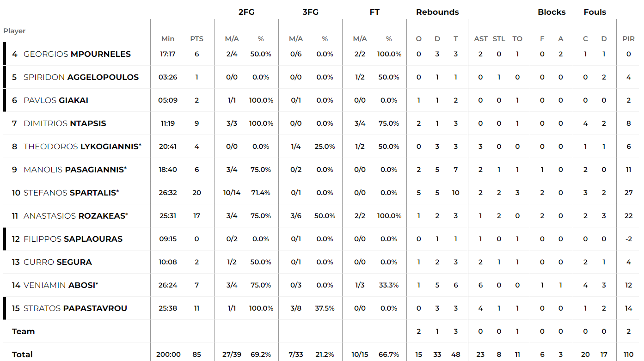Click the Blocks group header
The height and width of the screenshot is (361, 644).
(552, 12)
